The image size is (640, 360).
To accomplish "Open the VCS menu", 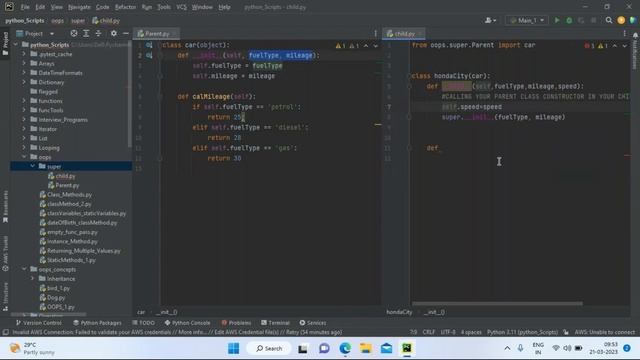I will (181, 7).
